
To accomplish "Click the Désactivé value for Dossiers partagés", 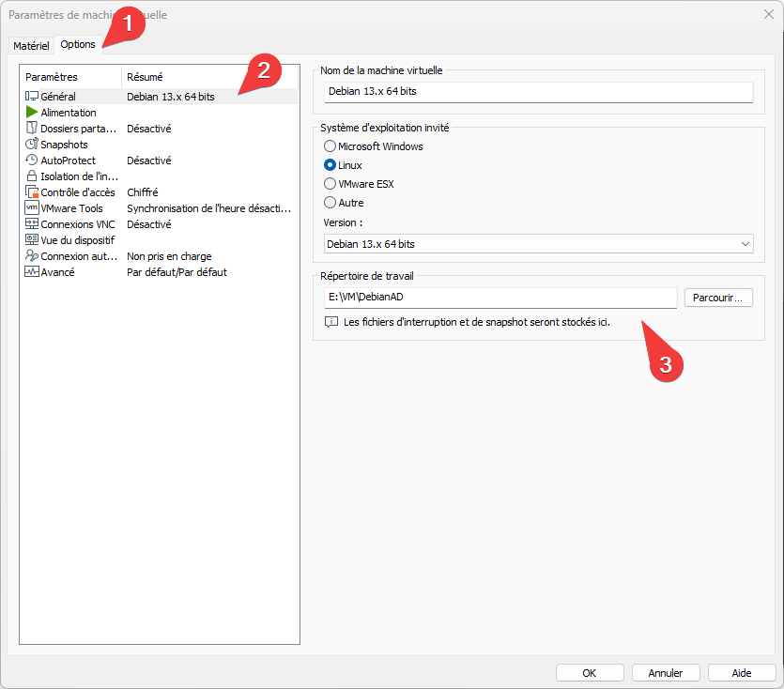I will 149,129.
